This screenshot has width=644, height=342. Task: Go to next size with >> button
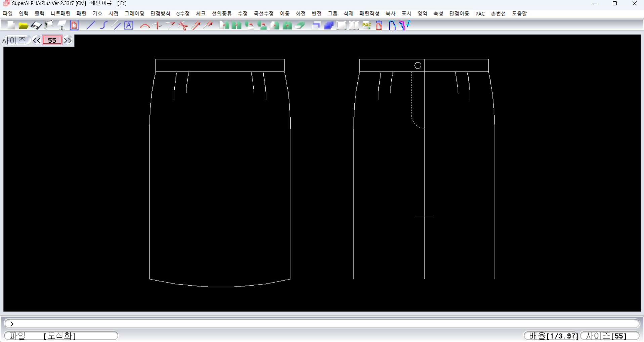(68, 40)
